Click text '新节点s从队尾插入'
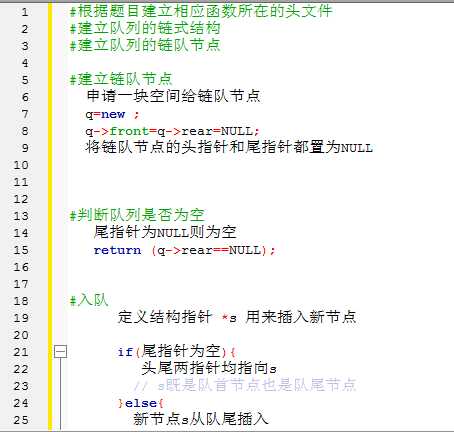The image size is (454, 432). point(201,419)
